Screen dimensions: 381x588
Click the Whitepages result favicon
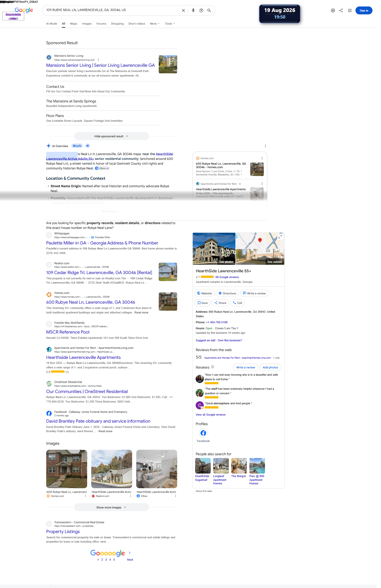49,235
